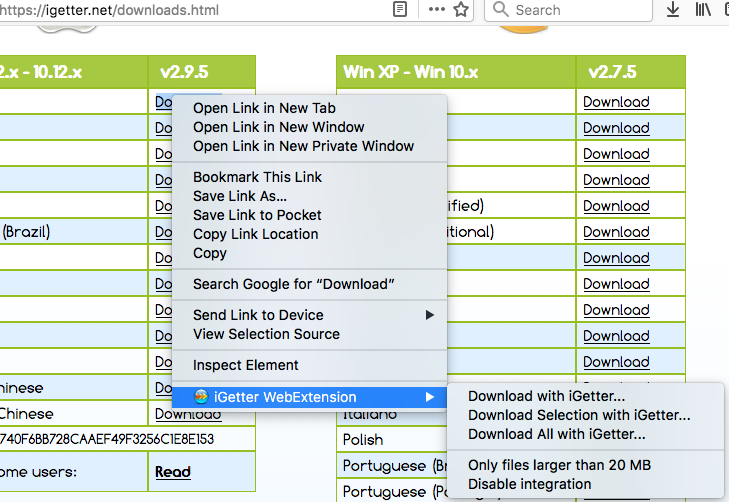
Task: Expand Send Link to Device submenu arrow
Action: click(x=430, y=315)
